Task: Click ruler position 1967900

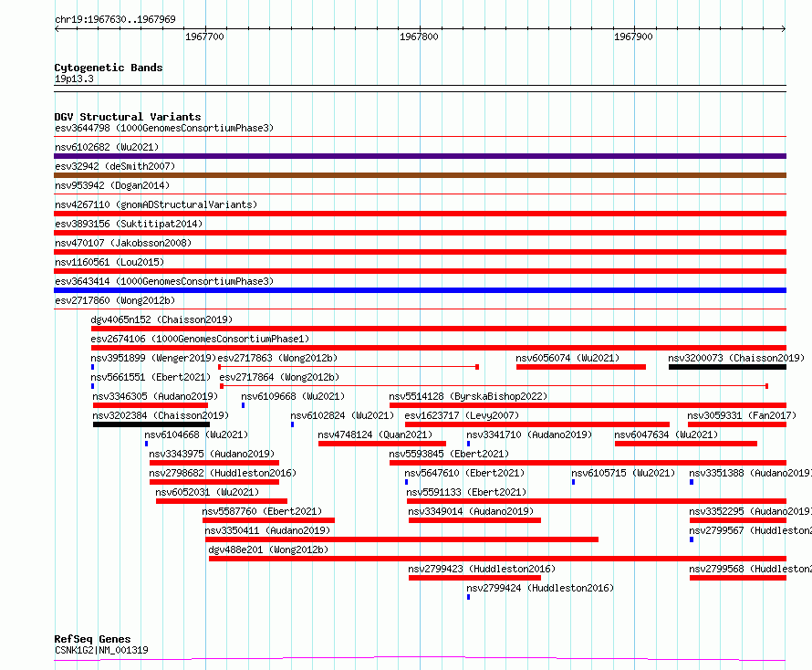Action: [x=633, y=37]
